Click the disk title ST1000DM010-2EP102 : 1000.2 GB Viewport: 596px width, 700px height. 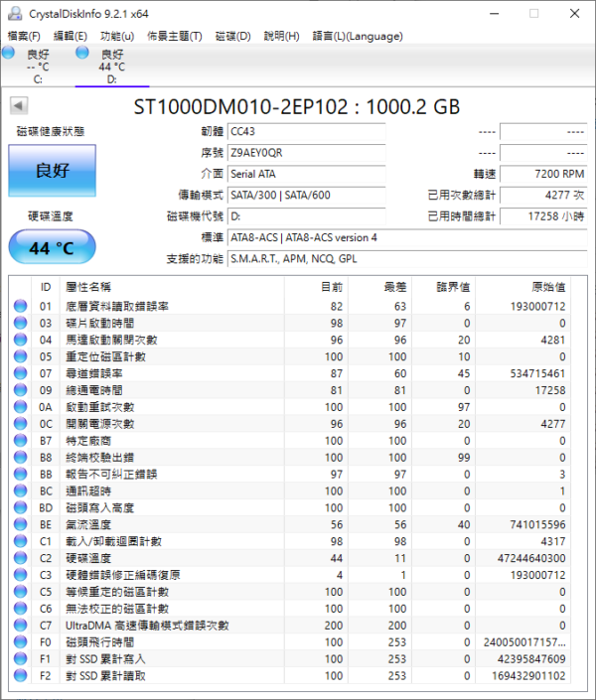coord(297,106)
